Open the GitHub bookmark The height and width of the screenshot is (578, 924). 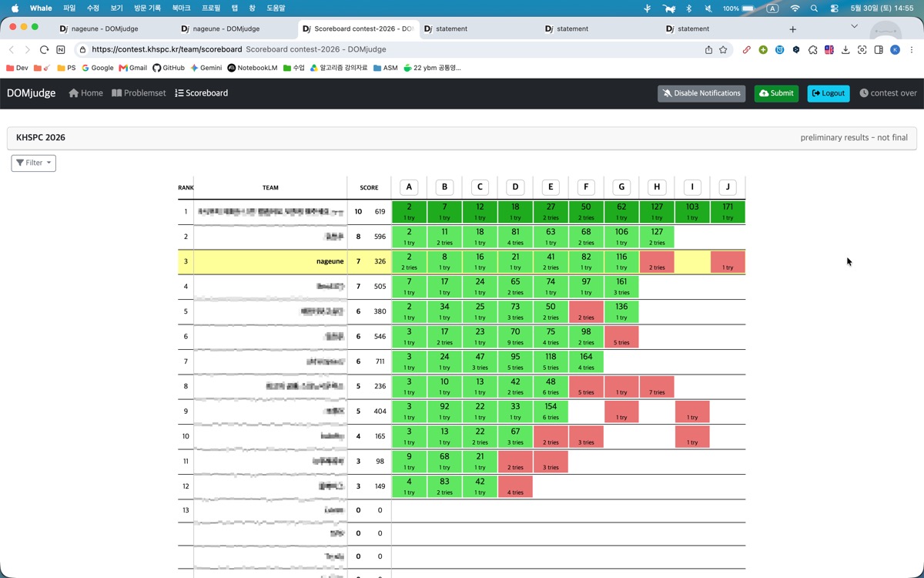(169, 68)
